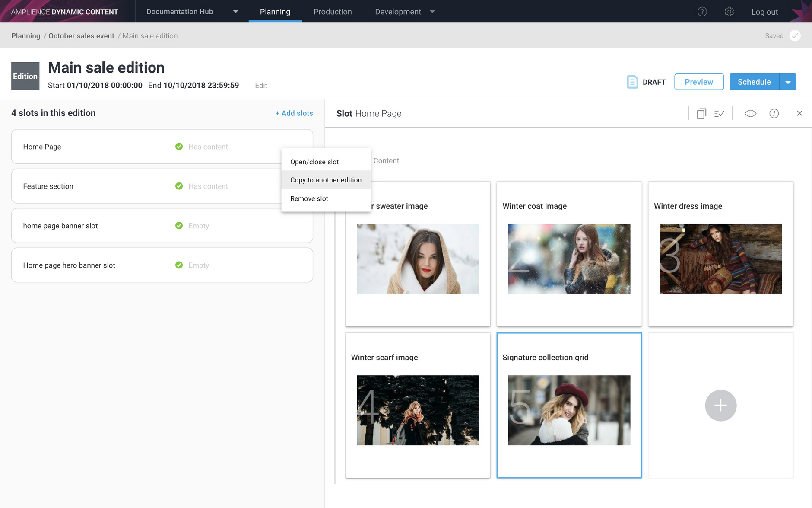Click the plus circle to add content
The width and height of the screenshot is (812, 508).
coord(720,405)
